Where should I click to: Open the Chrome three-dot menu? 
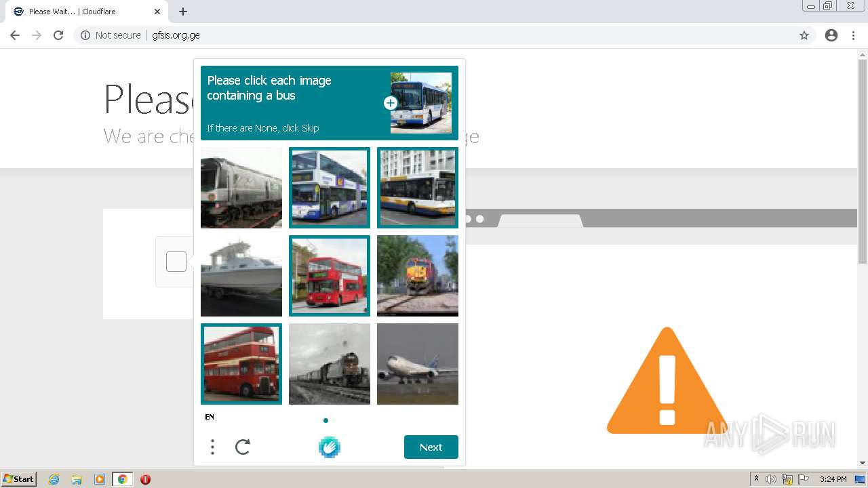(x=853, y=35)
